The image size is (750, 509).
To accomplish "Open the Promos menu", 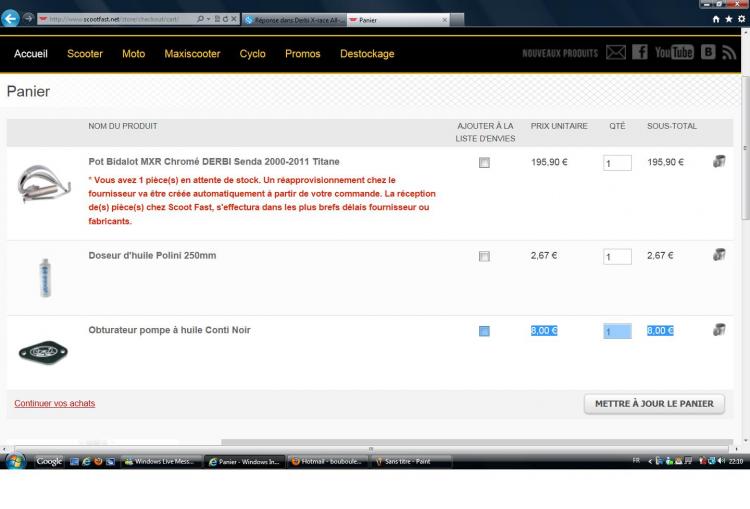I will point(302,54).
